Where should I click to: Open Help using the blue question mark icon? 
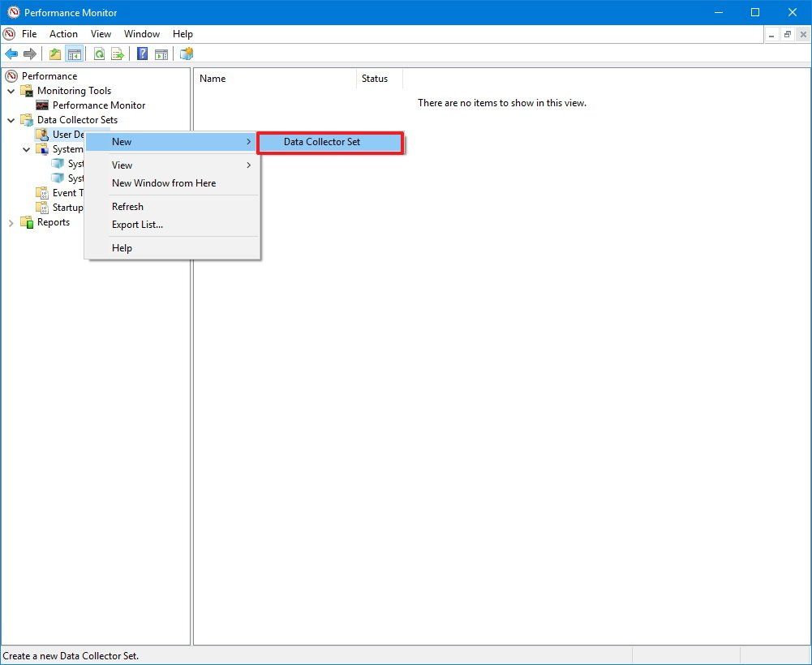tap(143, 54)
